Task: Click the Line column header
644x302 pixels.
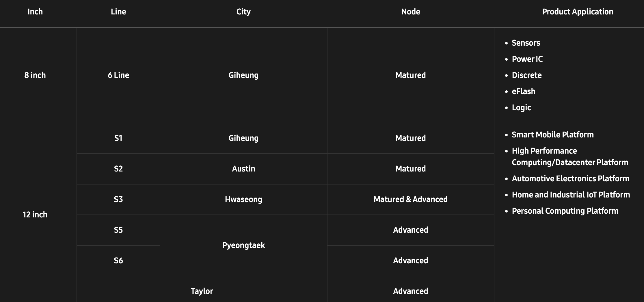Action: pos(118,12)
